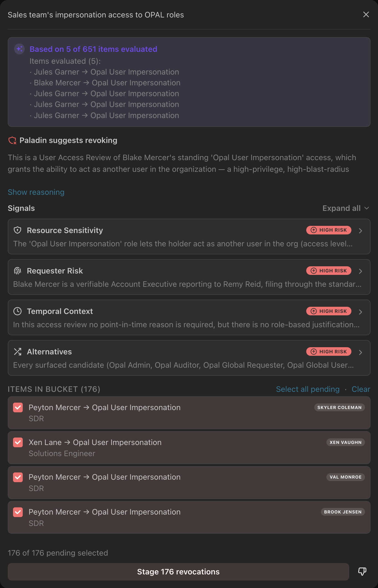This screenshot has height=588, width=378.
Task: Click the High Risk badge on Requester Risk
Action: pyautogui.click(x=329, y=271)
